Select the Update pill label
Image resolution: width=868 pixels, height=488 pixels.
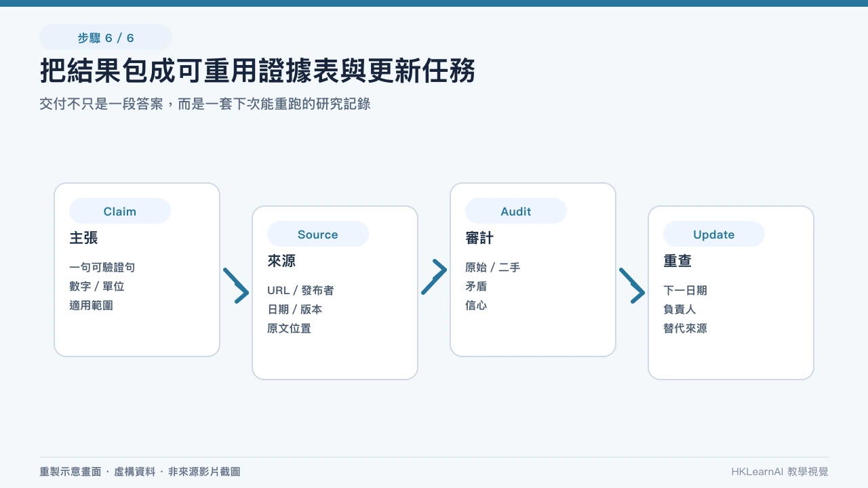714,234
